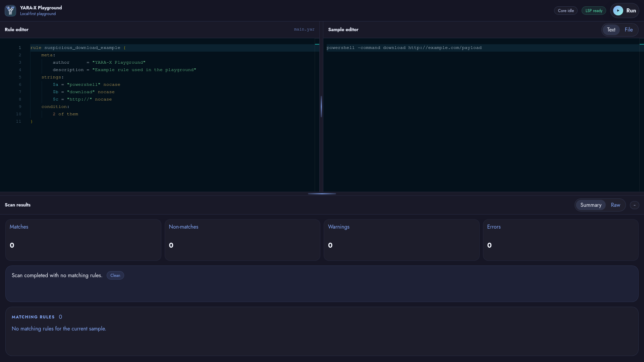Screen dimensions: 644x362
Task: Click the Matches count card
Action: 83,240
